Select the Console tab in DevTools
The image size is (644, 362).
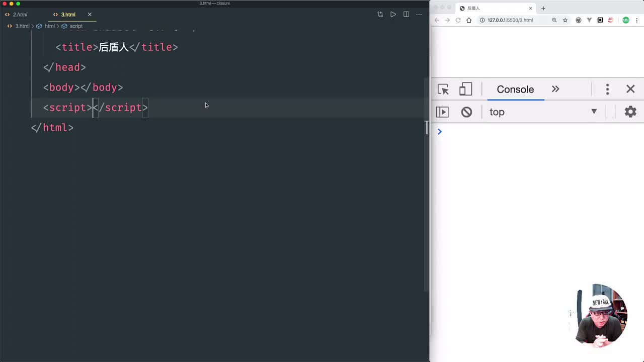[x=515, y=89]
